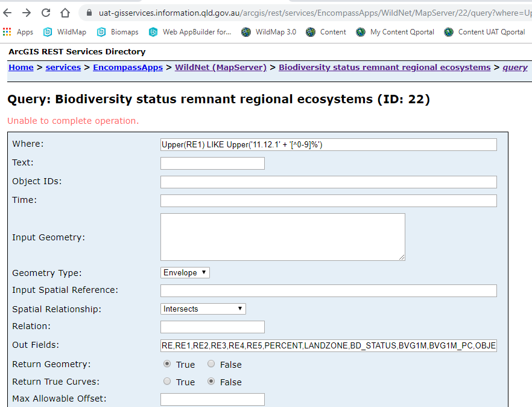Image resolution: width=532 pixels, height=407 pixels.
Task: Click the Where clause input field
Action: pos(328,145)
